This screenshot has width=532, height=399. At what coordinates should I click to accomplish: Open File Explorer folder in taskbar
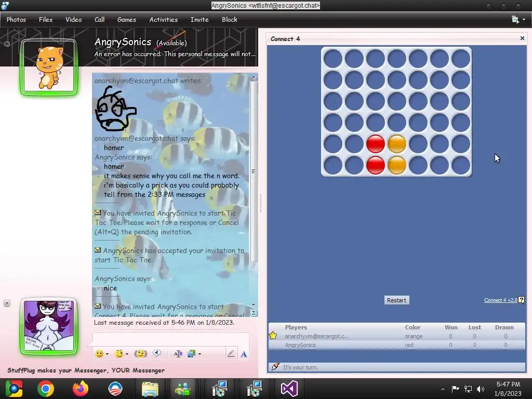(150, 389)
